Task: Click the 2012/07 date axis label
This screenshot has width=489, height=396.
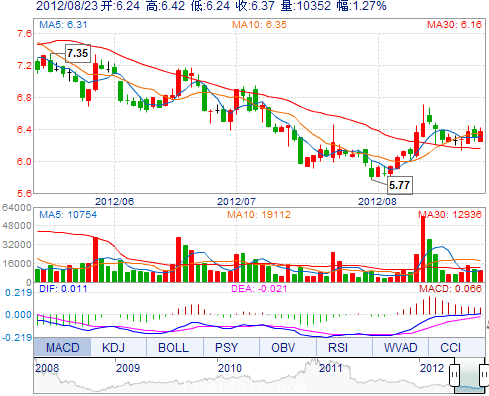Action: (x=236, y=201)
